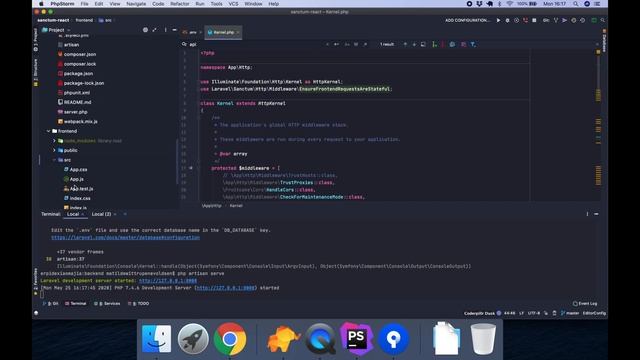Image resolution: width=640 pixels, height=360 pixels.
Task: Click the Stop square icon in toolbar
Action: tap(534, 20)
